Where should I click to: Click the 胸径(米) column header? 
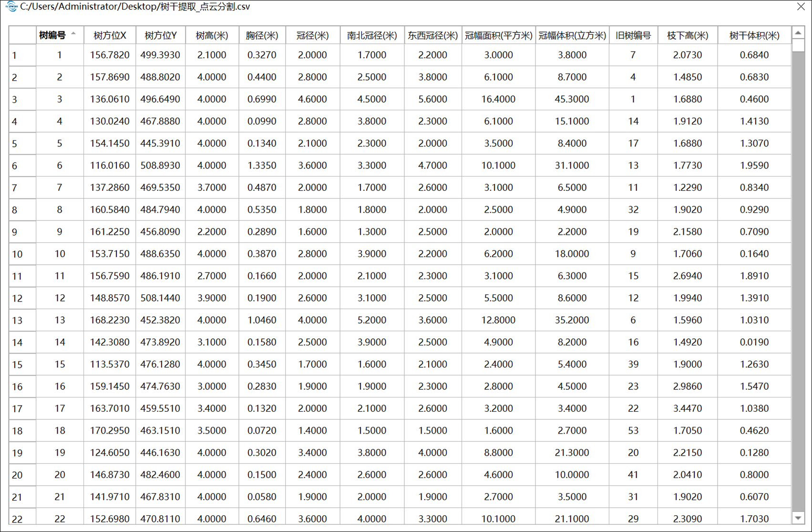click(262, 35)
